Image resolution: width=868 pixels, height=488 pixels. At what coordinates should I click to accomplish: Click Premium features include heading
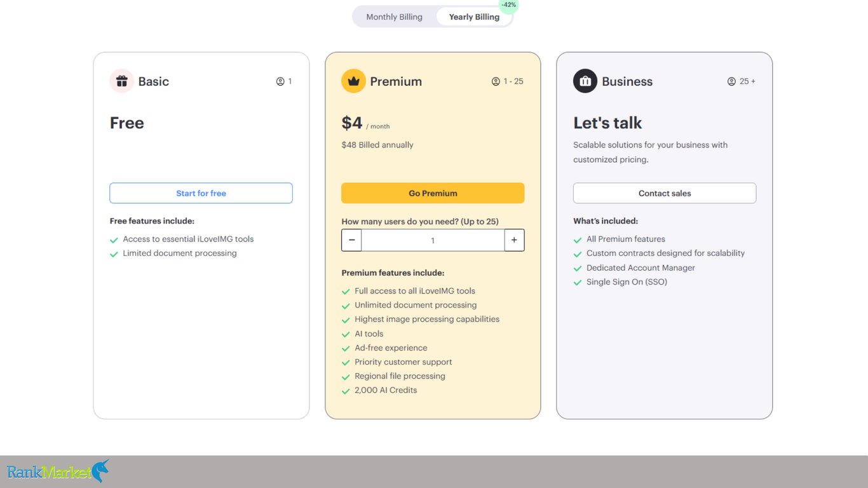click(393, 273)
